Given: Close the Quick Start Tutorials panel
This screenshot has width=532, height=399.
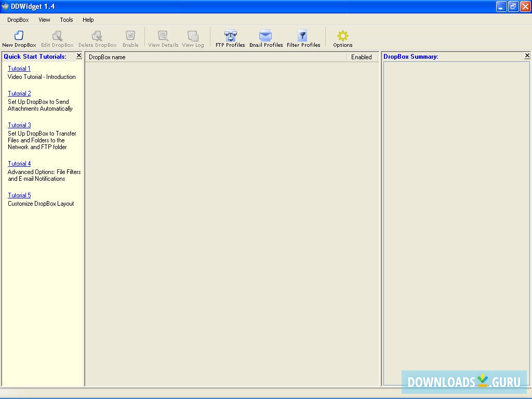Looking at the screenshot, I should 78,56.
